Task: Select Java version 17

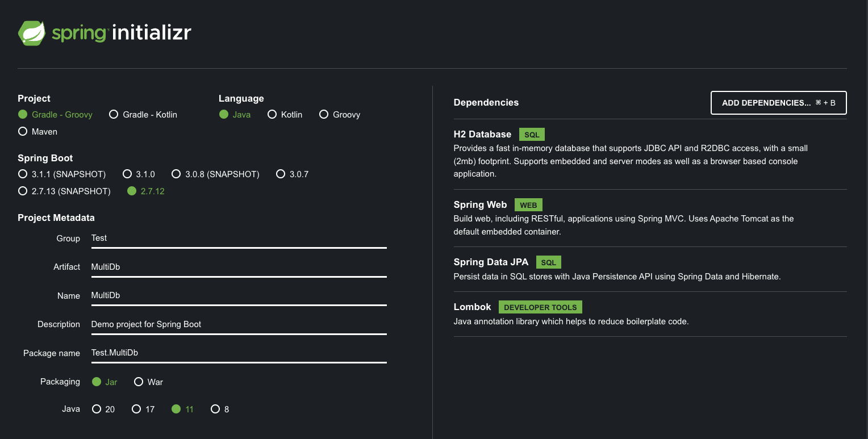Action: point(143,409)
